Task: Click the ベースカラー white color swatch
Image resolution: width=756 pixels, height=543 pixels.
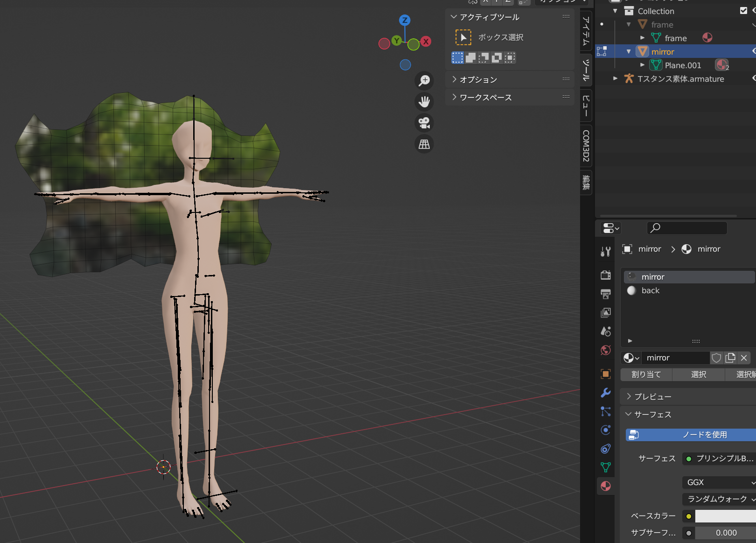Action: (725, 516)
